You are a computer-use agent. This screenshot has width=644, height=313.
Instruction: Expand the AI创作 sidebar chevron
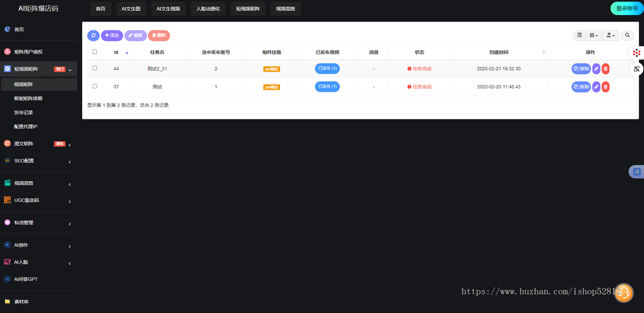[70, 247]
